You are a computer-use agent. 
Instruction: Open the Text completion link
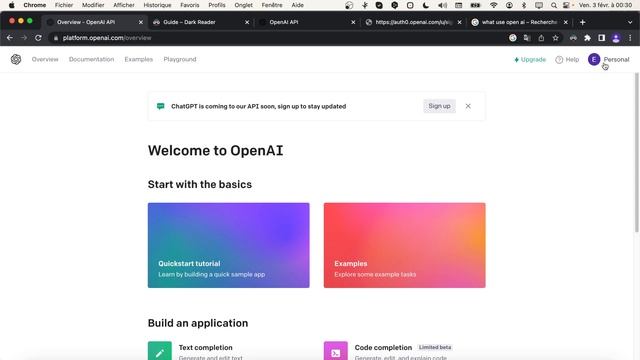(205, 348)
